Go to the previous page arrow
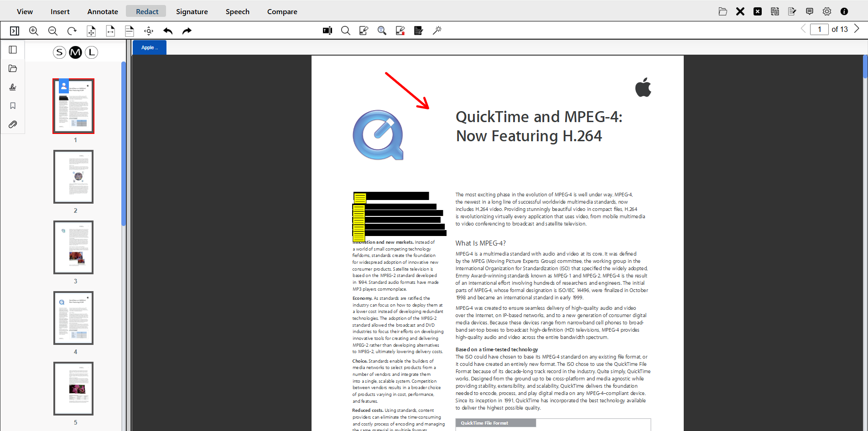 pos(803,29)
